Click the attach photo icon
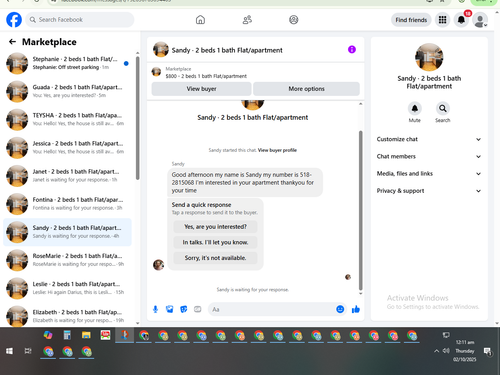 tap(170, 309)
